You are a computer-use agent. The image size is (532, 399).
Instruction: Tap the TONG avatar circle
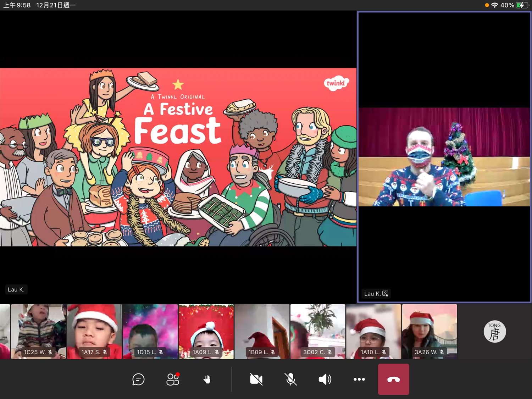coord(495,332)
